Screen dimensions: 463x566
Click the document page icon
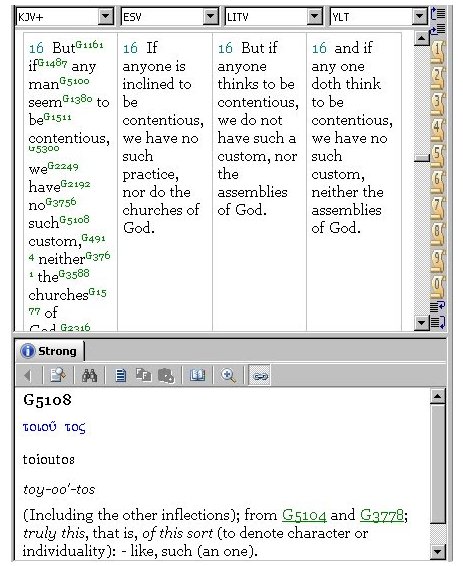pyautogui.click(x=121, y=375)
